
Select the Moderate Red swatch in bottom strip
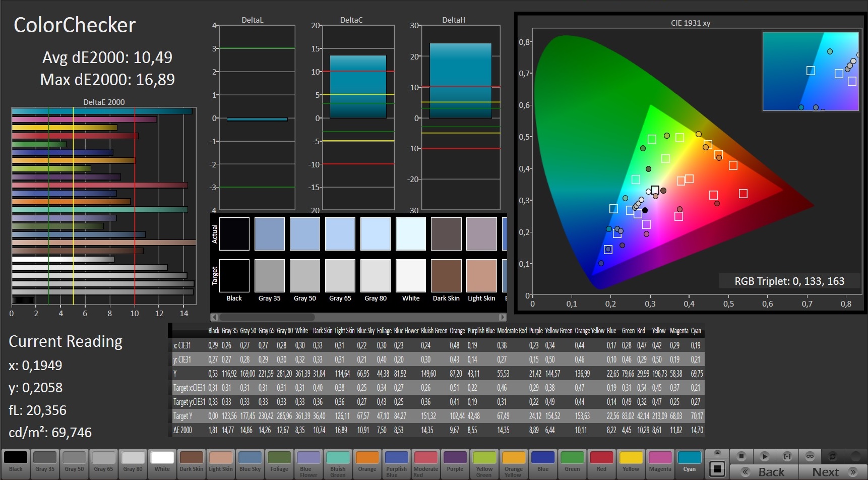[425, 463]
